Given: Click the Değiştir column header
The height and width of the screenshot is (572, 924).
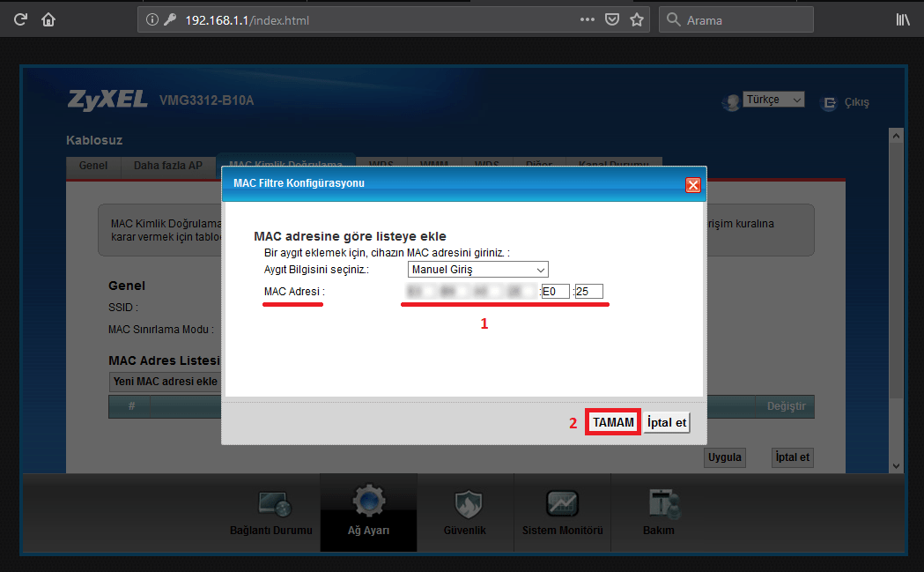Looking at the screenshot, I should point(786,406).
